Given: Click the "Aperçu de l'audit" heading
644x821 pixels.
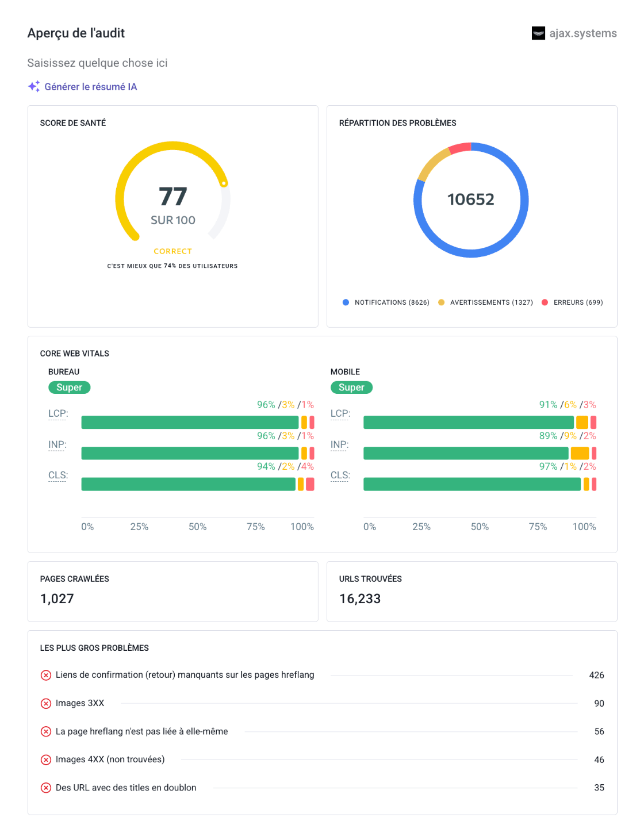Looking at the screenshot, I should click(x=76, y=33).
